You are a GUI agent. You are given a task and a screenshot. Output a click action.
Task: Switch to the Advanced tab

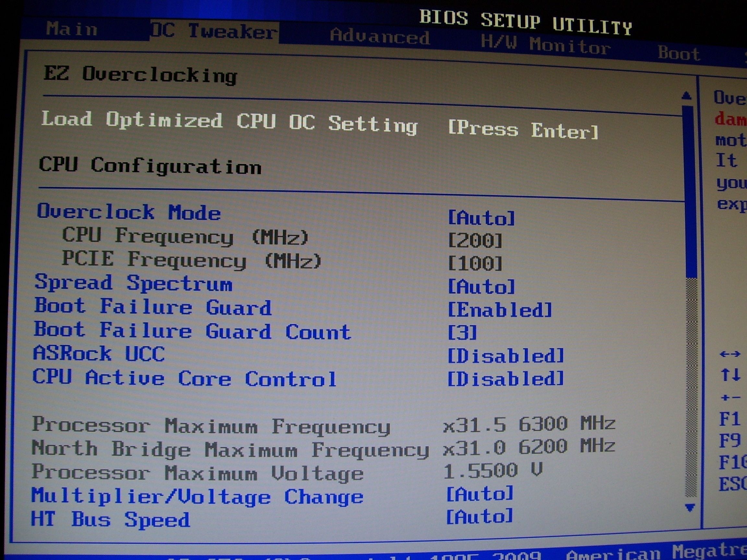(x=380, y=36)
